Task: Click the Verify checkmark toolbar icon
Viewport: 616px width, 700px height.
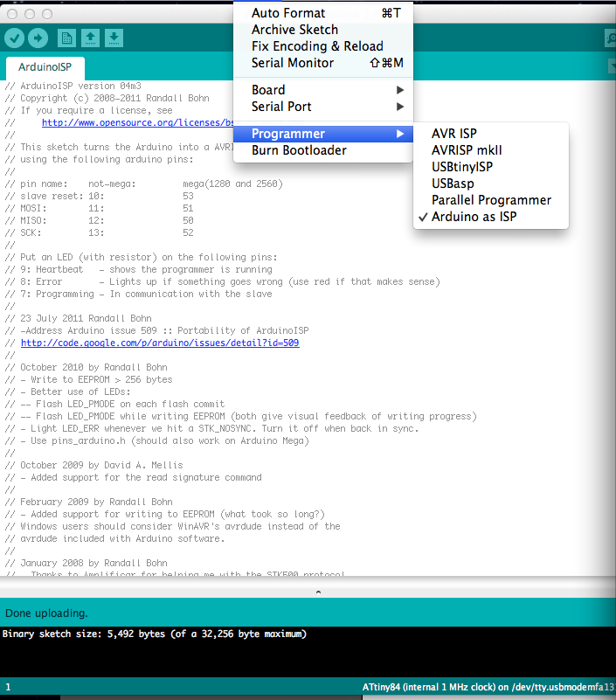Action: pyautogui.click(x=14, y=38)
